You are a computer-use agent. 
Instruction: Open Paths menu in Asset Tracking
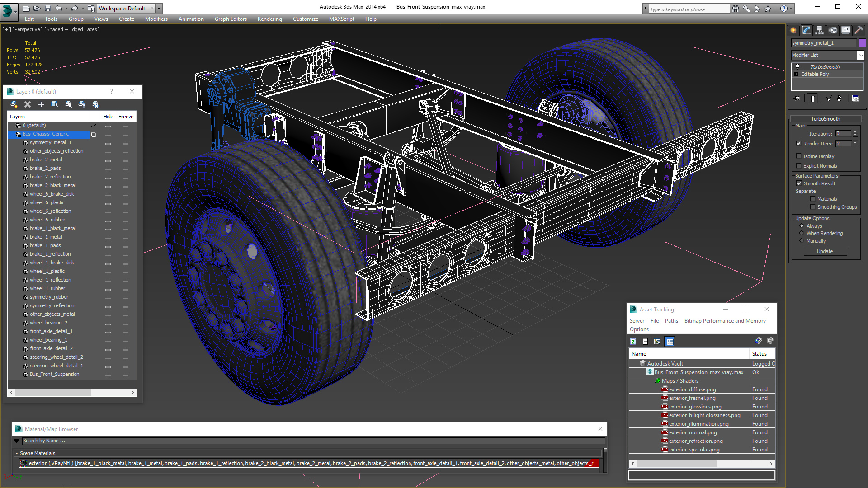coord(671,321)
